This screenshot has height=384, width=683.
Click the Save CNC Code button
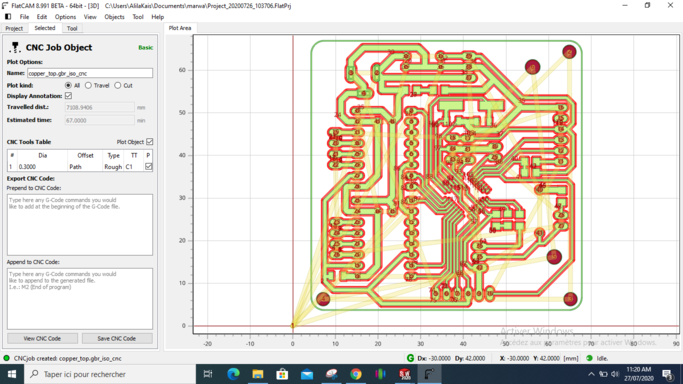(117, 338)
